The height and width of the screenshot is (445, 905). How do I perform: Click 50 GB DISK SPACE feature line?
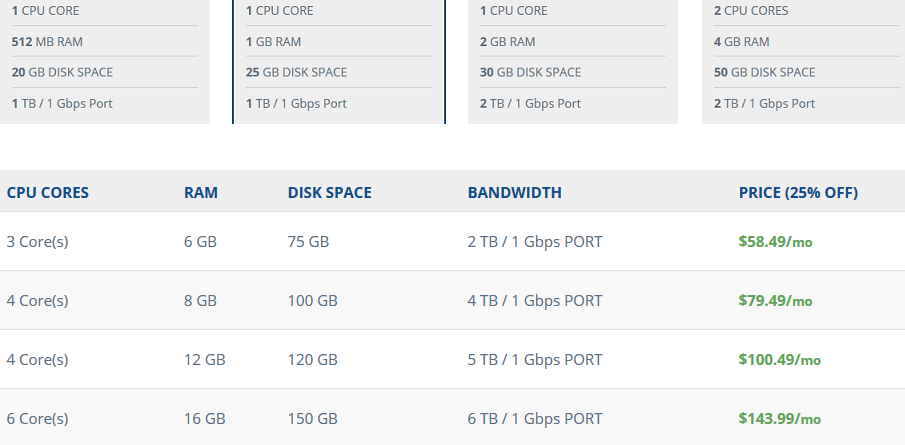point(764,72)
